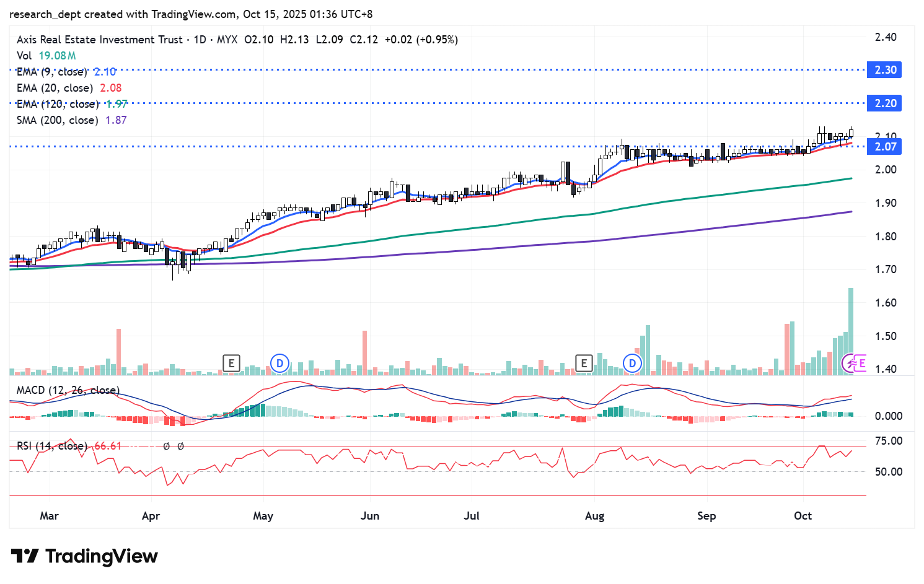
Task: Select the 2.30 price level label
Action: 885,70
